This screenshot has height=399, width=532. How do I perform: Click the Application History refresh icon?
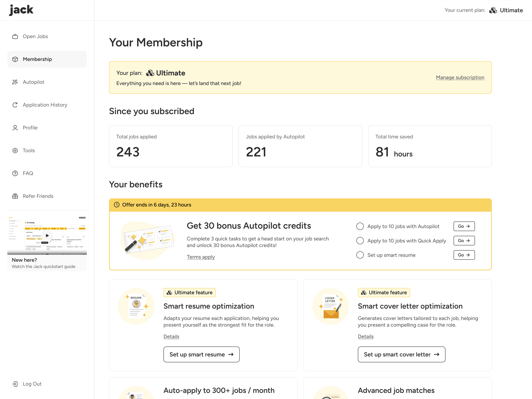coord(15,105)
